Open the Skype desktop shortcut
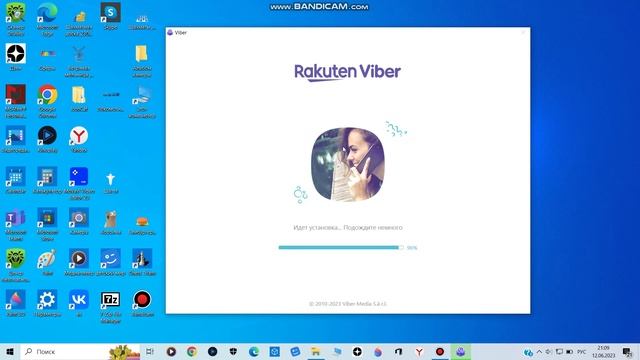Image resolution: width=640 pixels, height=360 pixels. [x=110, y=13]
